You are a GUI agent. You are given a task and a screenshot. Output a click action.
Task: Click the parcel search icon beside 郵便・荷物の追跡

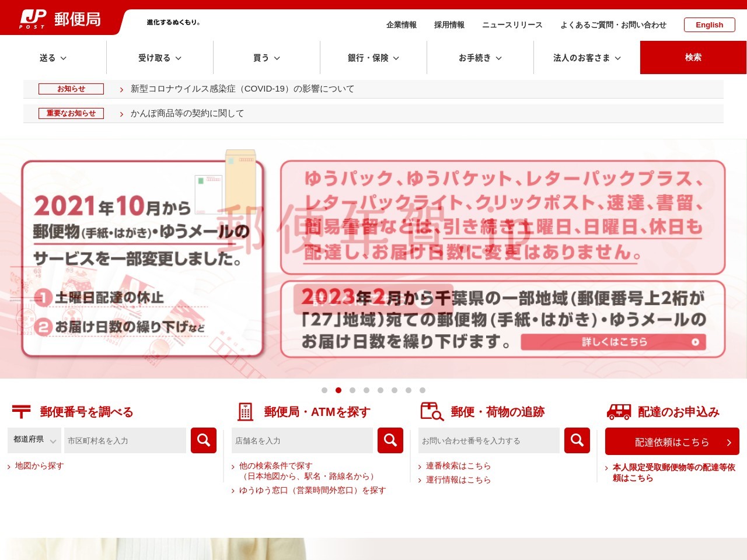point(432,412)
